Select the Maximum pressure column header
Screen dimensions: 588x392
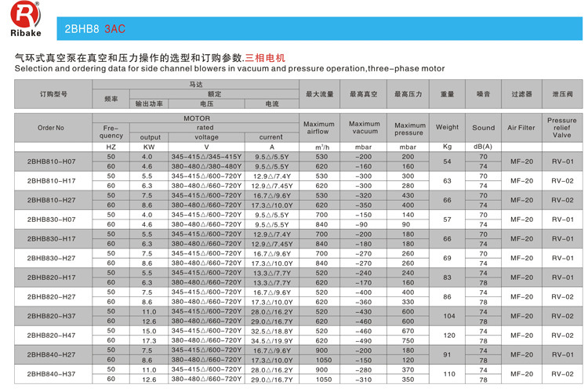coord(410,128)
